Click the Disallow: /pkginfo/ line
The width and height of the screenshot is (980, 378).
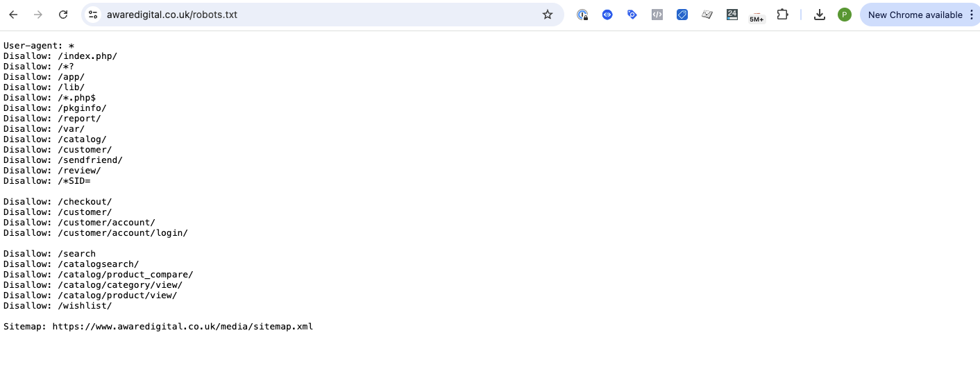pos(55,108)
